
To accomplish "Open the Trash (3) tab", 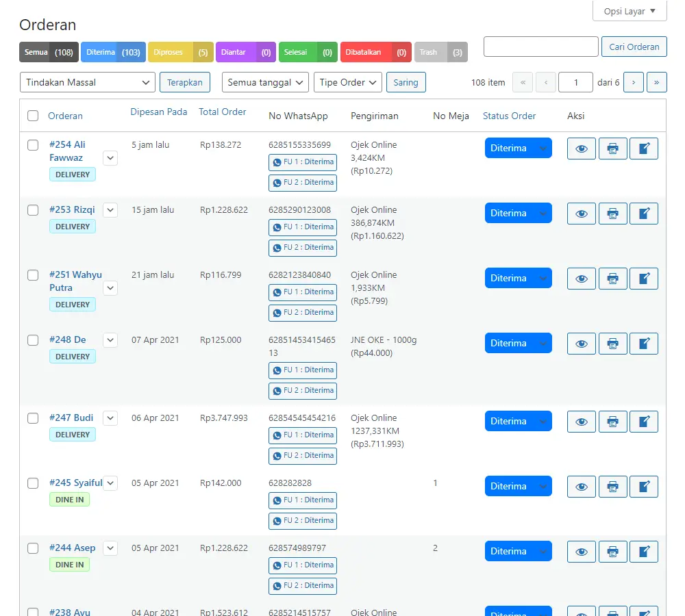I will [x=440, y=52].
